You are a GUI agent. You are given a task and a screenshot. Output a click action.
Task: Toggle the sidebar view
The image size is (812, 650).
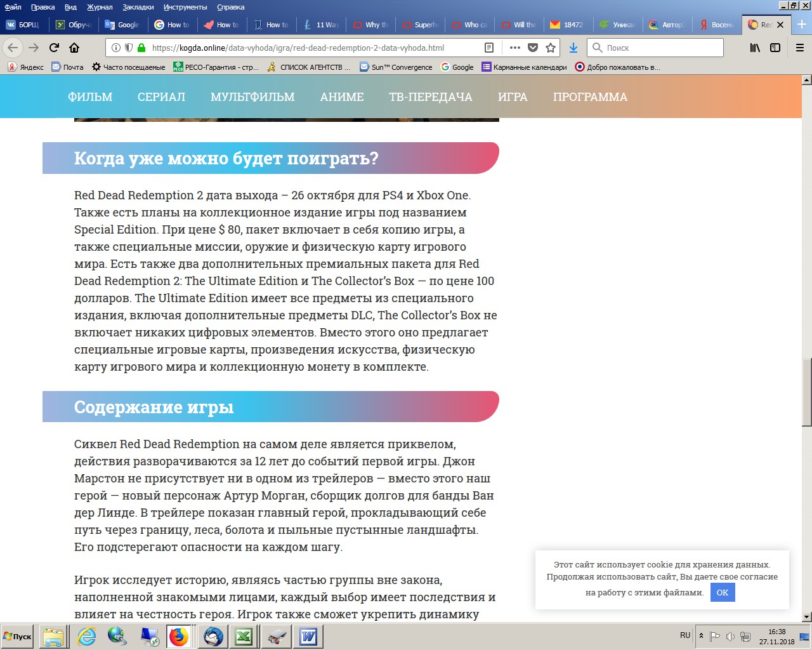775,48
